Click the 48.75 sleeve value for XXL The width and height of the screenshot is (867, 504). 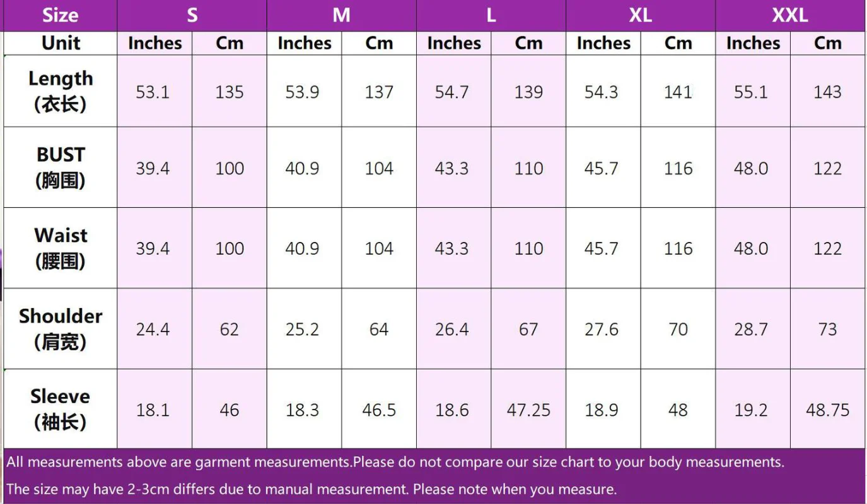pyautogui.click(x=827, y=410)
